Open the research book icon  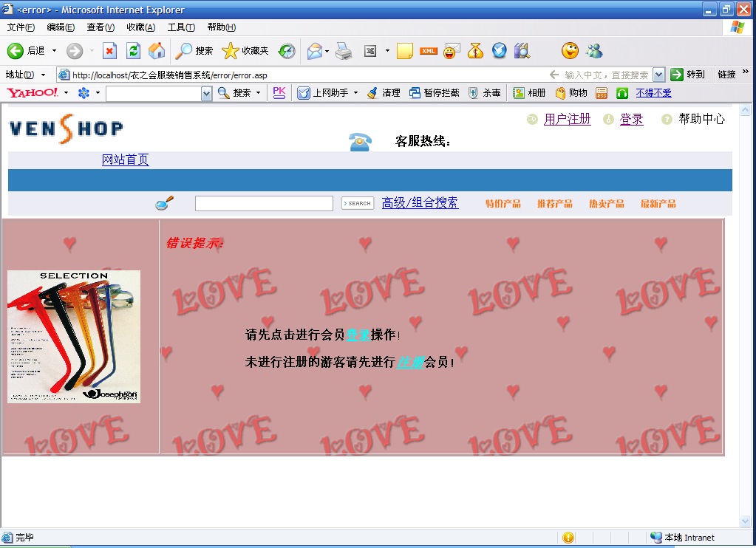522,51
